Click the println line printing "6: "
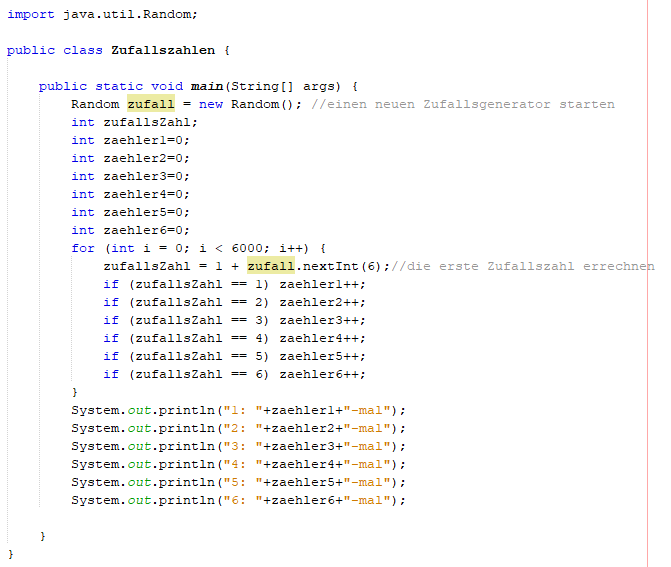671x567 pixels. [238, 500]
